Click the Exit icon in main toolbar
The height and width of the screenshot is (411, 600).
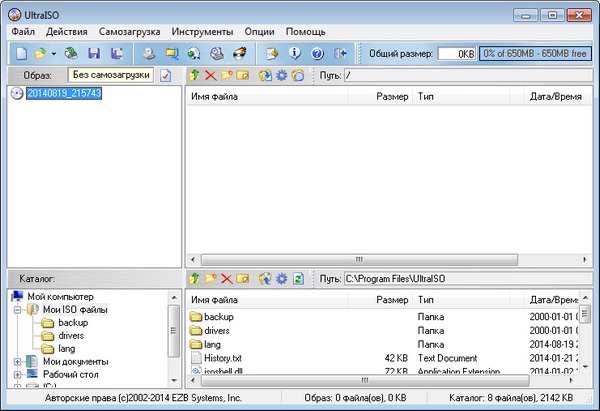pyautogui.click(x=342, y=53)
